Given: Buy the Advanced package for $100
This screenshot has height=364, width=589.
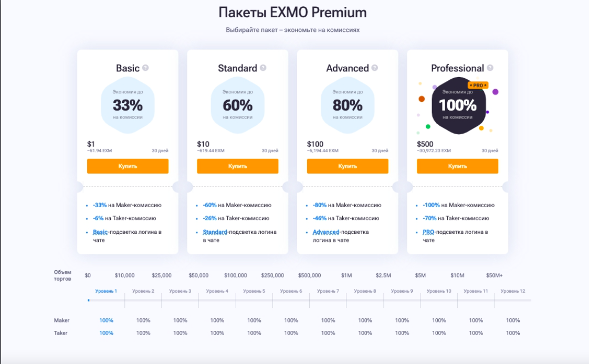Looking at the screenshot, I should click(x=348, y=166).
